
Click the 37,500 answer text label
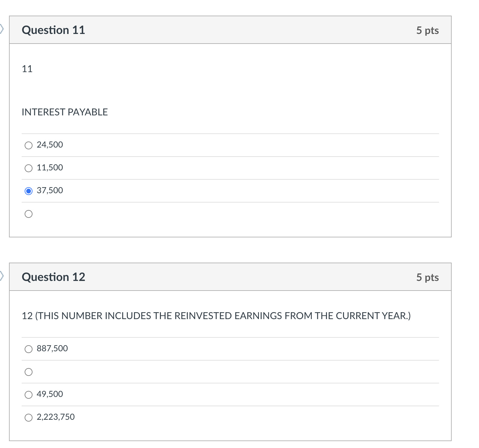click(50, 190)
